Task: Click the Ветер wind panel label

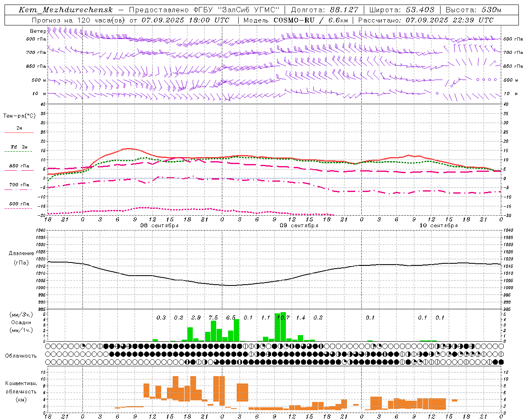Action: [38, 31]
